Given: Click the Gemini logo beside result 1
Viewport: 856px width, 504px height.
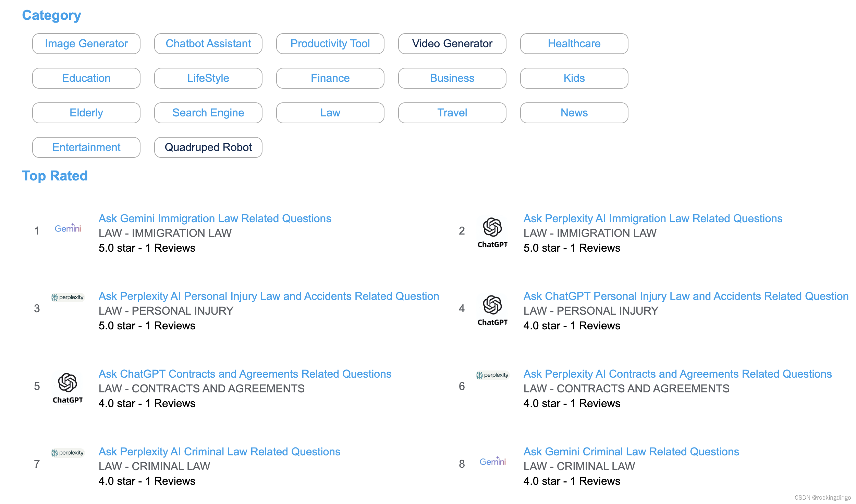Looking at the screenshot, I should (68, 228).
